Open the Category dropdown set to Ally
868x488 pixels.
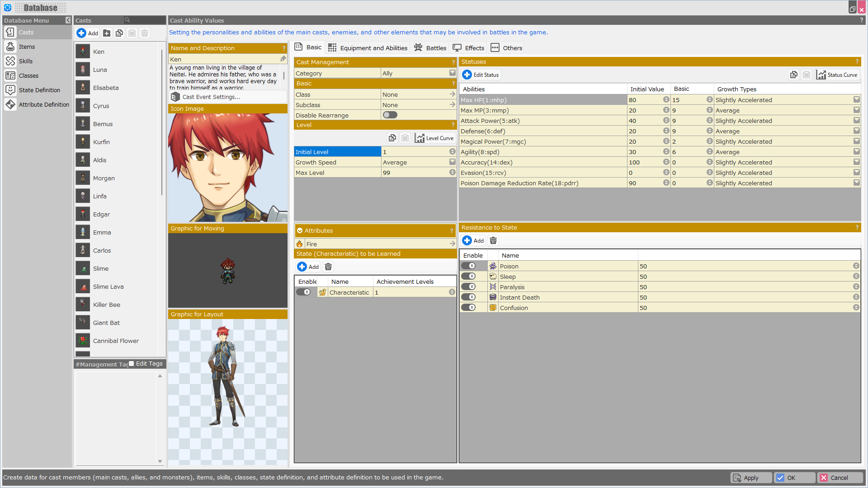[x=452, y=73]
